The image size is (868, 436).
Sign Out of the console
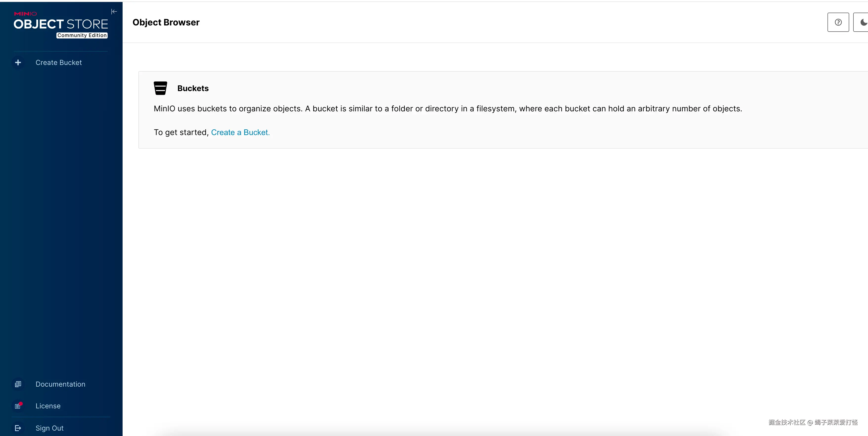point(49,428)
